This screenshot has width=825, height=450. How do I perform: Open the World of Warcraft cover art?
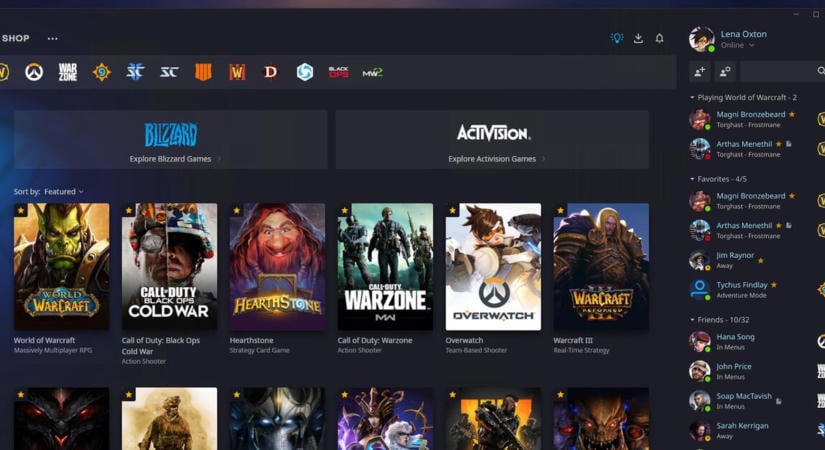(62, 267)
